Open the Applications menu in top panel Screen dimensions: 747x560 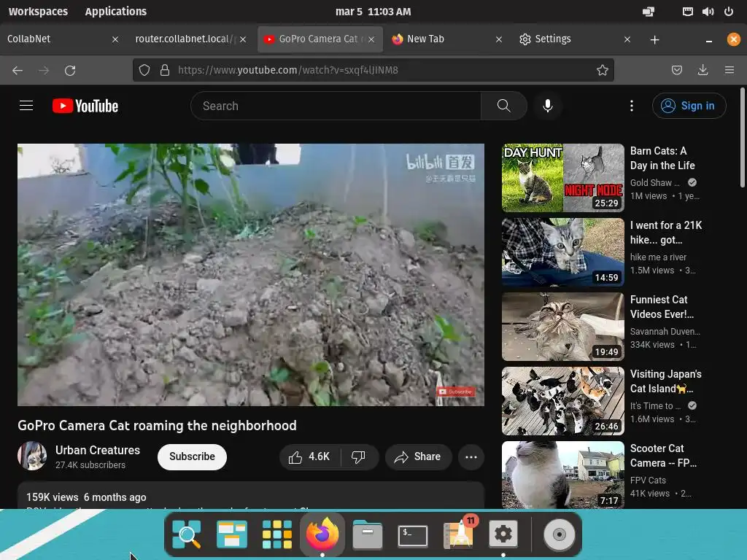[x=116, y=12]
